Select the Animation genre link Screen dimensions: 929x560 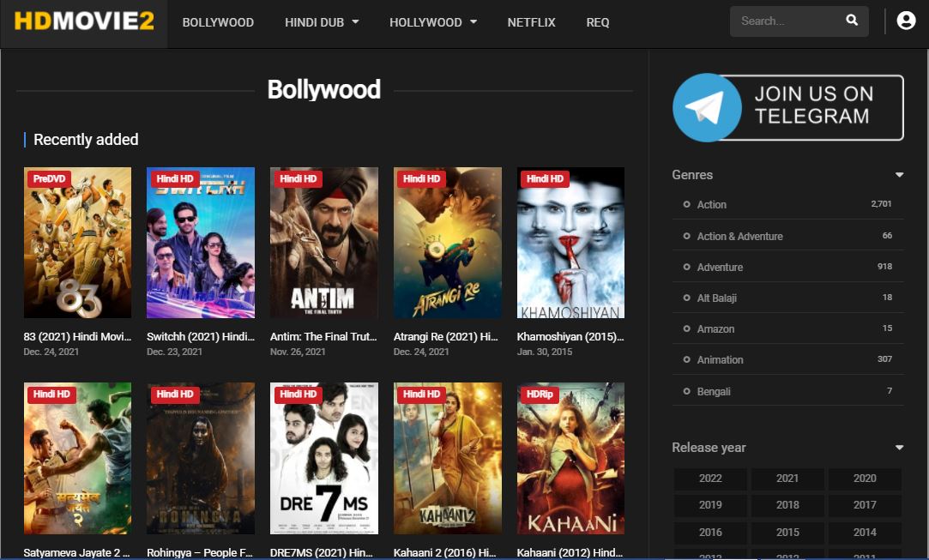[719, 359]
